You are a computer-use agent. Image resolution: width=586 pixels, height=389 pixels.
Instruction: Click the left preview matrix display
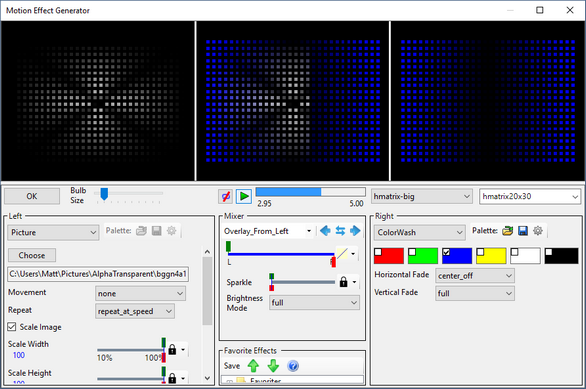[98, 101]
